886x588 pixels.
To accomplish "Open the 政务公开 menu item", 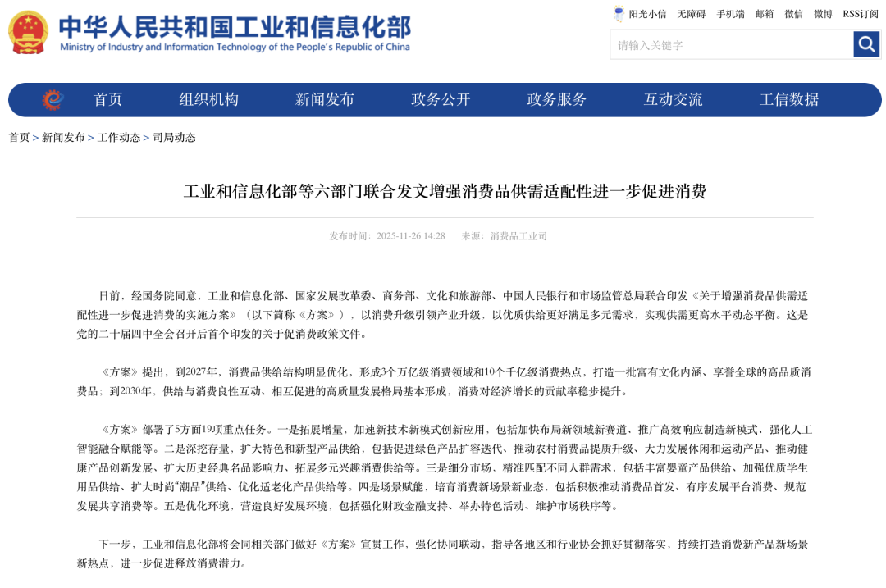I will click(x=441, y=99).
